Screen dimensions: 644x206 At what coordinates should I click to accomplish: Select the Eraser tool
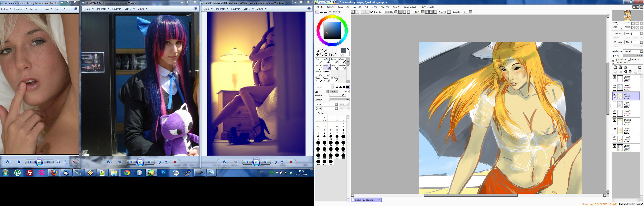click(x=327, y=67)
